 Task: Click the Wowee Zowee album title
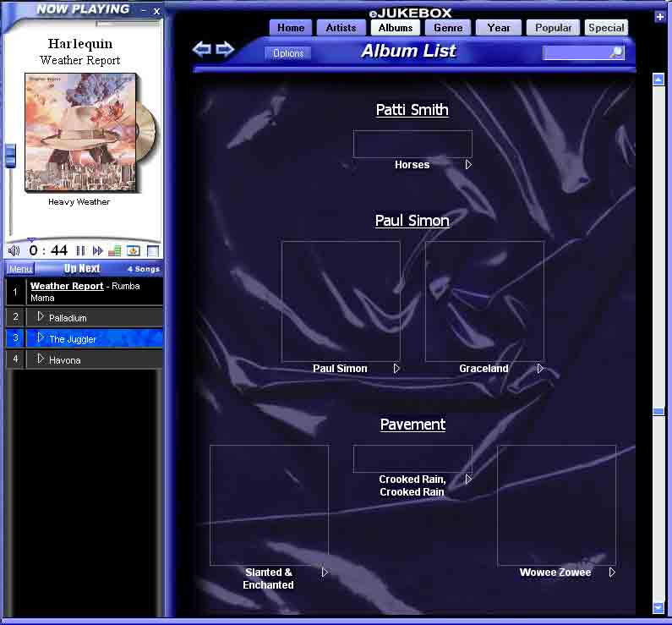coord(555,573)
